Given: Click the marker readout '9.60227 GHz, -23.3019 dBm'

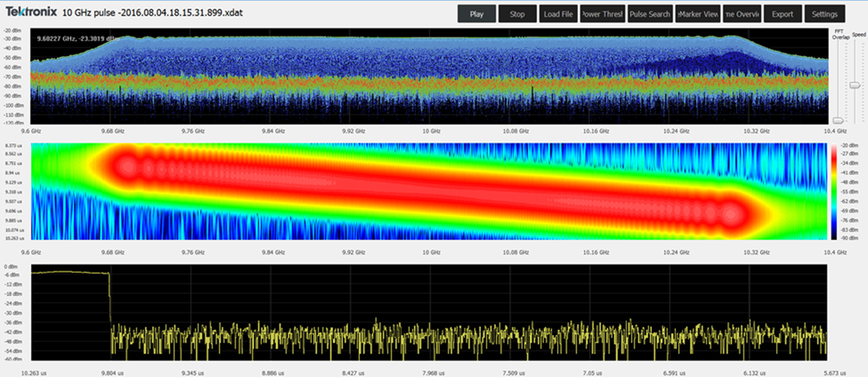Looking at the screenshot, I should 79,39.
